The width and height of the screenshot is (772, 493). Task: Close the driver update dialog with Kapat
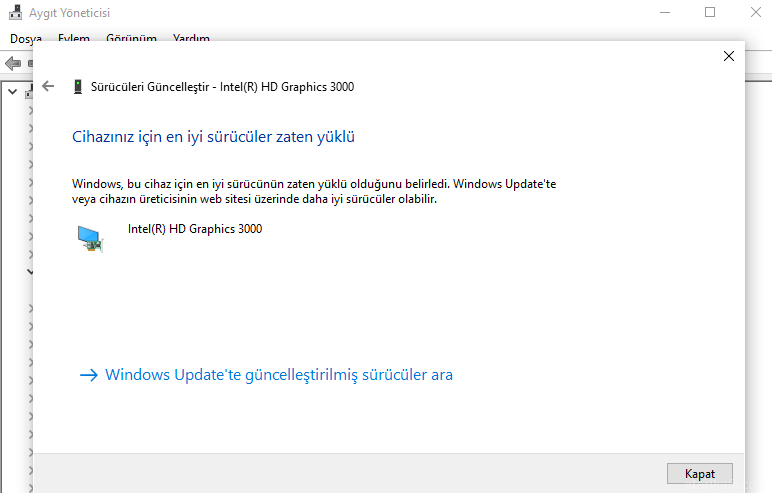[x=700, y=474]
